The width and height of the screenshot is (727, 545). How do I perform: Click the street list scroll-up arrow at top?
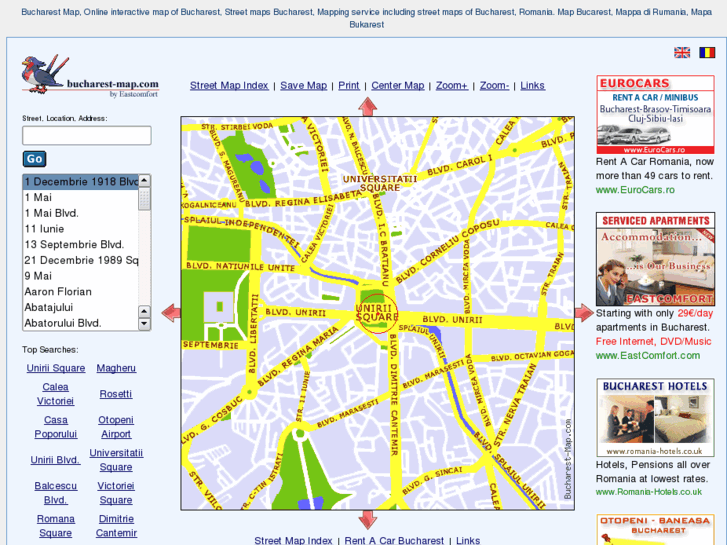[145, 180]
